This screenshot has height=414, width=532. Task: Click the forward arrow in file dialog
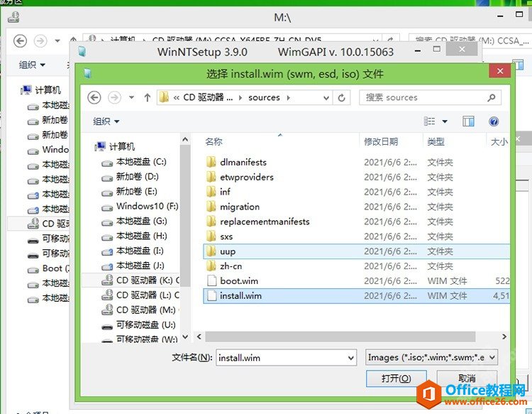pyautogui.click(x=114, y=98)
